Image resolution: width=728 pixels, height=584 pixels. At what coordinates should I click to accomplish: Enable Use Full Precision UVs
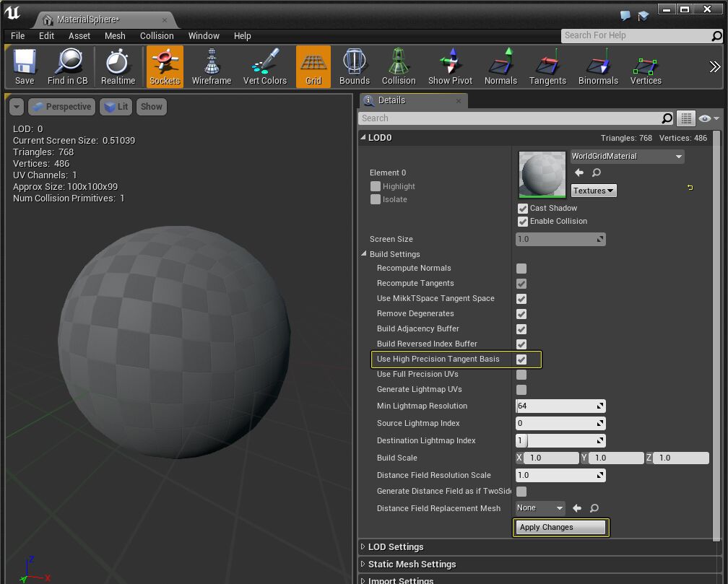click(x=523, y=374)
